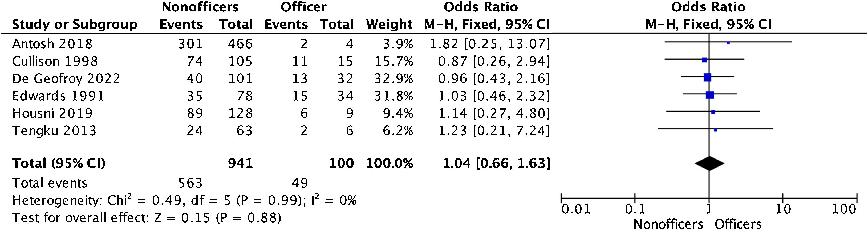Click the "Test for overall effect" text

coord(147,218)
